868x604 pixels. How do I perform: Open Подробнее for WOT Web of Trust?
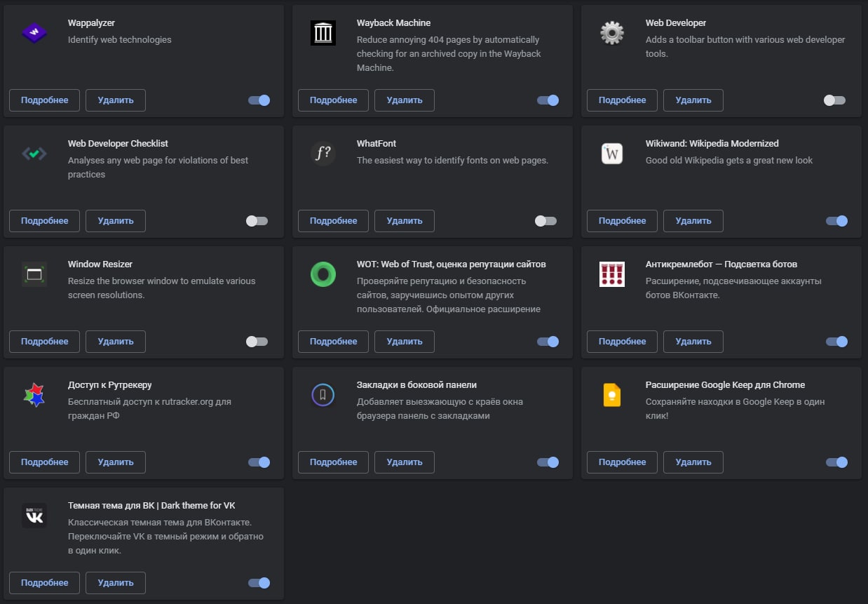pos(334,342)
